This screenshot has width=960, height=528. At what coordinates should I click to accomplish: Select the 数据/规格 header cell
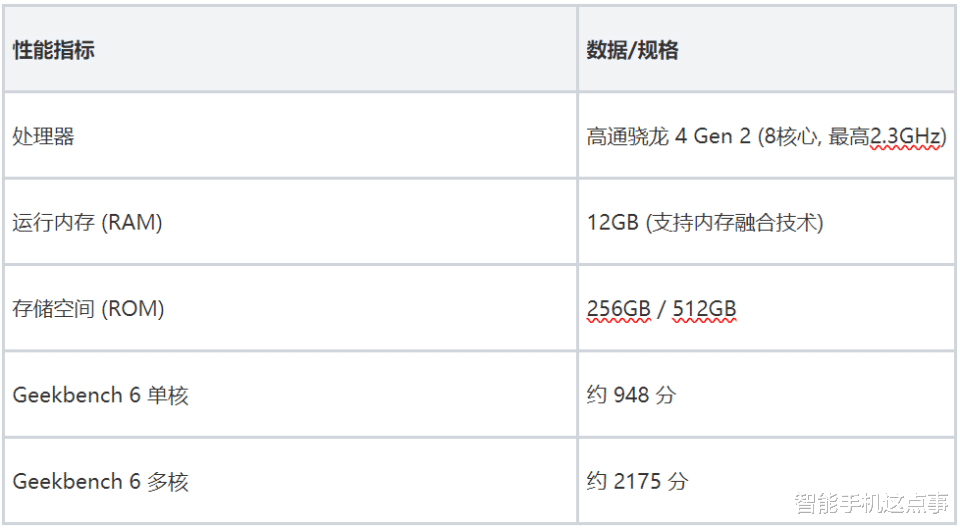pyautogui.click(x=632, y=50)
